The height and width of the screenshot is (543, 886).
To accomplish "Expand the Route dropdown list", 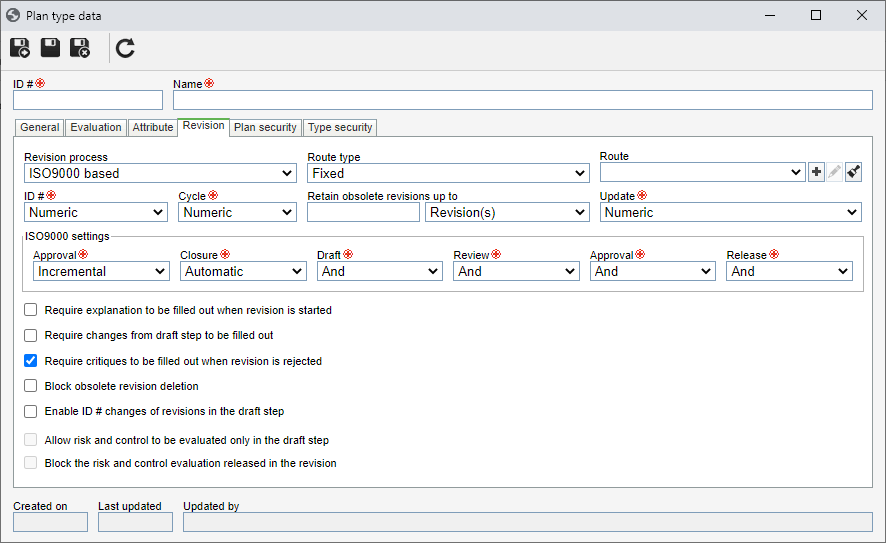I will [702, 172].
